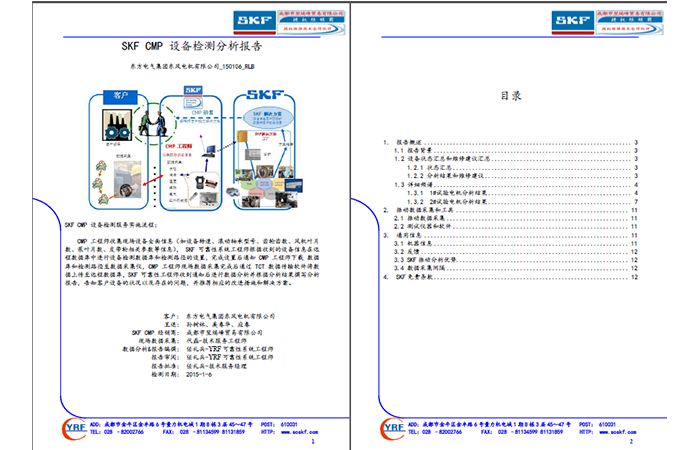Viewport: 700px width, 450px height.
Task: Open contents entry numbered 1.2.2
Action: [522, 176]
